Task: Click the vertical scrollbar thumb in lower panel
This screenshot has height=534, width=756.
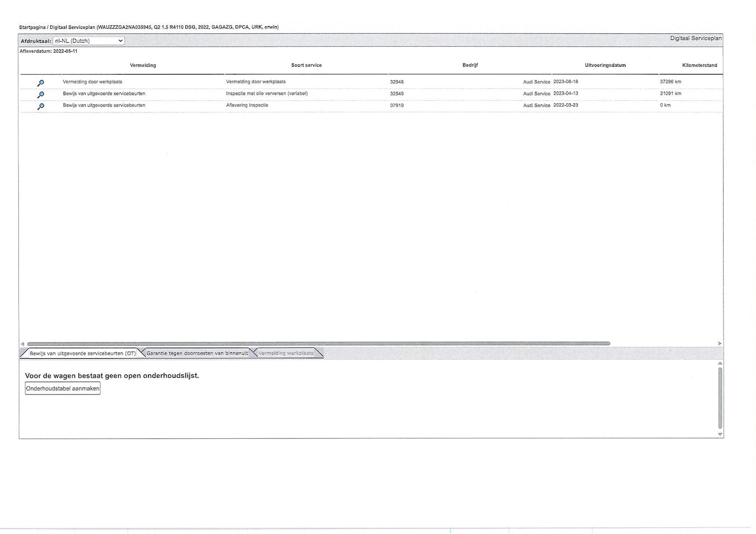Action: tap(720, 398)
